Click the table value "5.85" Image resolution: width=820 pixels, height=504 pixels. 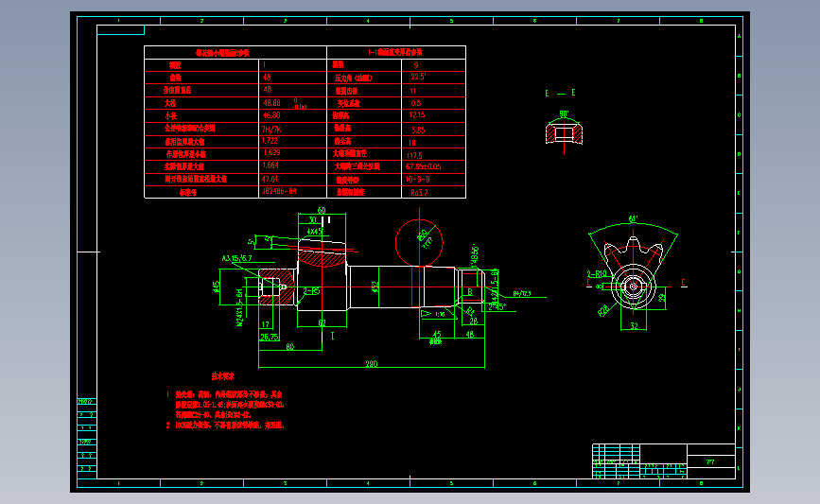click(418, 130)
